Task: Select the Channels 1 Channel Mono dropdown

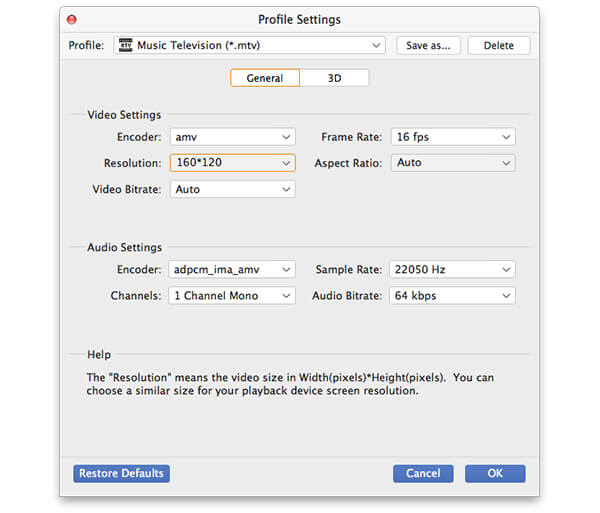Action: click(x=232, y=296)
